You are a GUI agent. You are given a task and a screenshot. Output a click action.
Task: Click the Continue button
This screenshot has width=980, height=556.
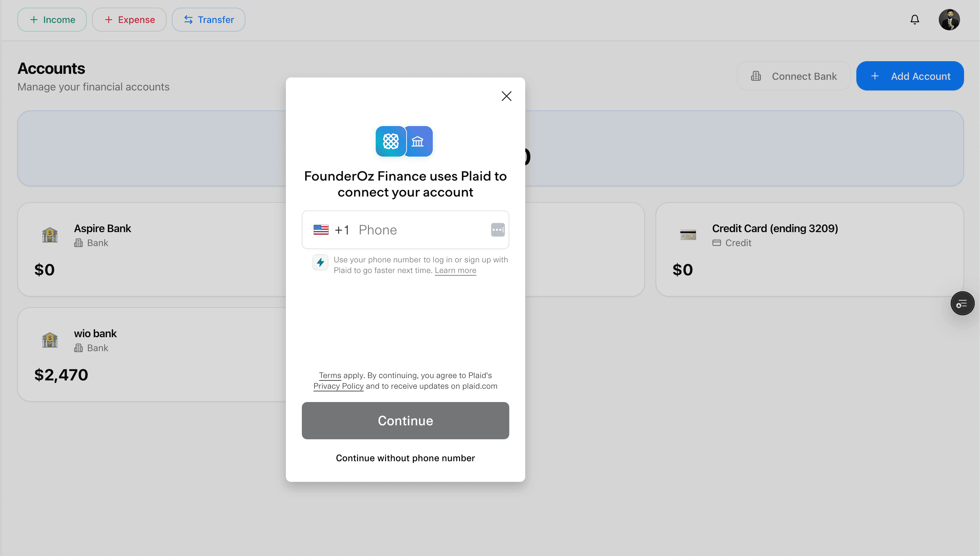click(x=405, y=420)
